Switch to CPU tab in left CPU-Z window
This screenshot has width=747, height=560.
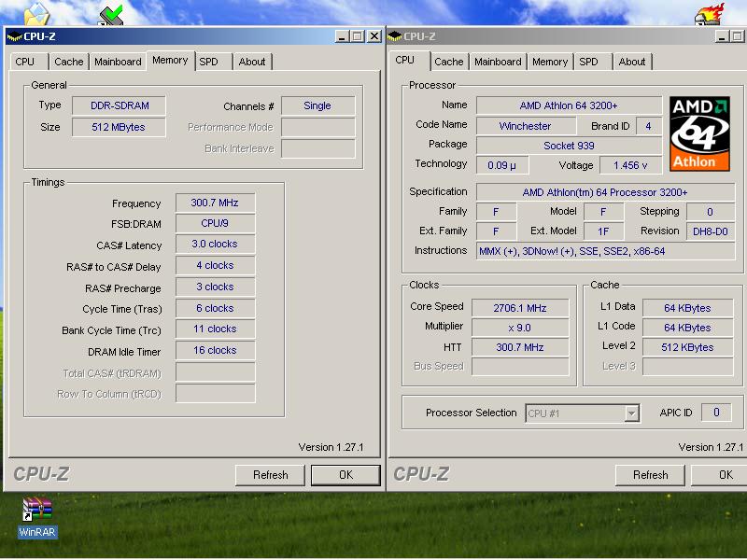tap(25, 62)
